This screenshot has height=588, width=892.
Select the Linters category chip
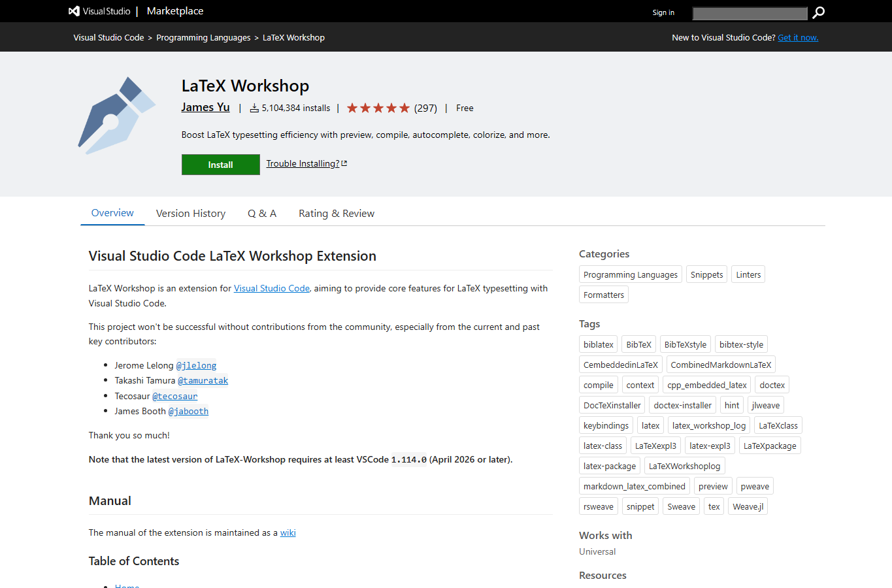pos(748,274)
